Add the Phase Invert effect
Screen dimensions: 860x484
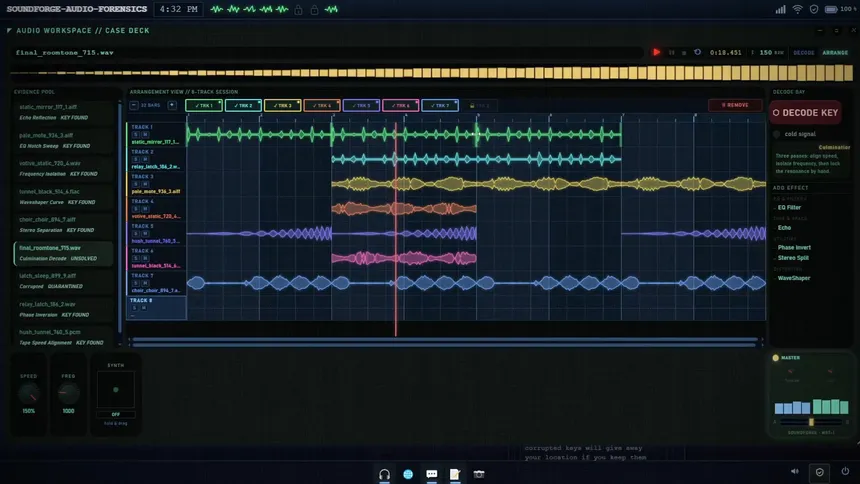[x=794, y=247]
